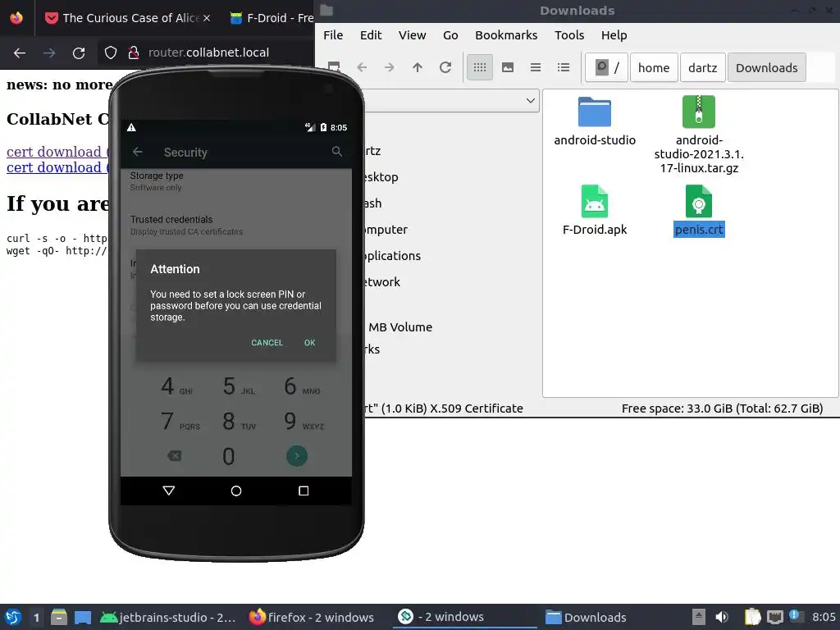Open the Go menu in file manager
Image resolution: width=840 pixels, height=630 pixels.
(450, 35)
